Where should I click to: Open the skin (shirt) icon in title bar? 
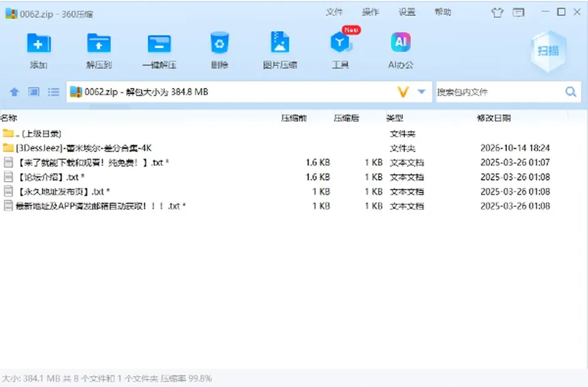497,13
